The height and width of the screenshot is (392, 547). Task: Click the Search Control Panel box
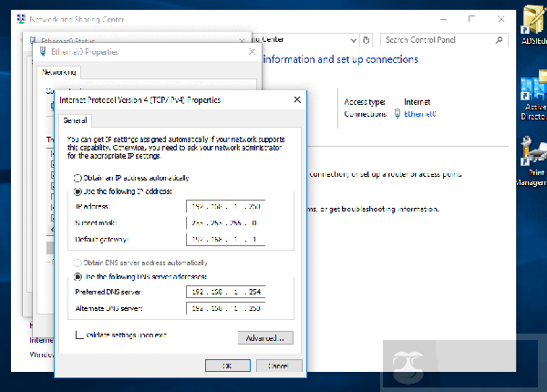coord(438,40)
